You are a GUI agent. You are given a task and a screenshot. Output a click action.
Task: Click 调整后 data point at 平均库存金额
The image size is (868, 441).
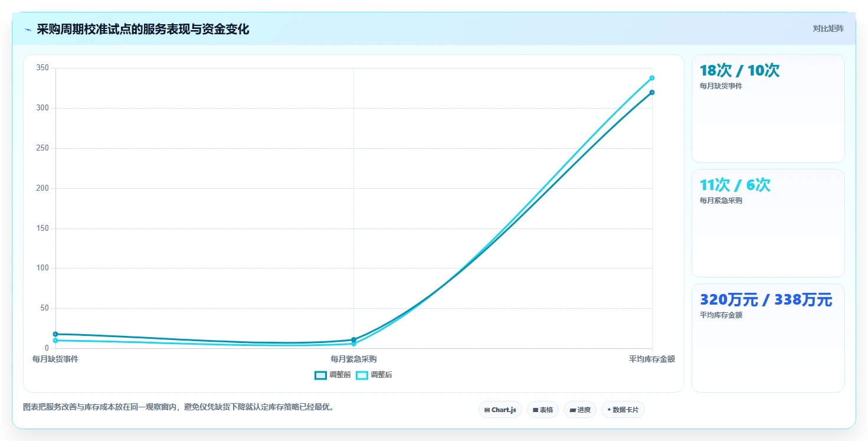652,78
